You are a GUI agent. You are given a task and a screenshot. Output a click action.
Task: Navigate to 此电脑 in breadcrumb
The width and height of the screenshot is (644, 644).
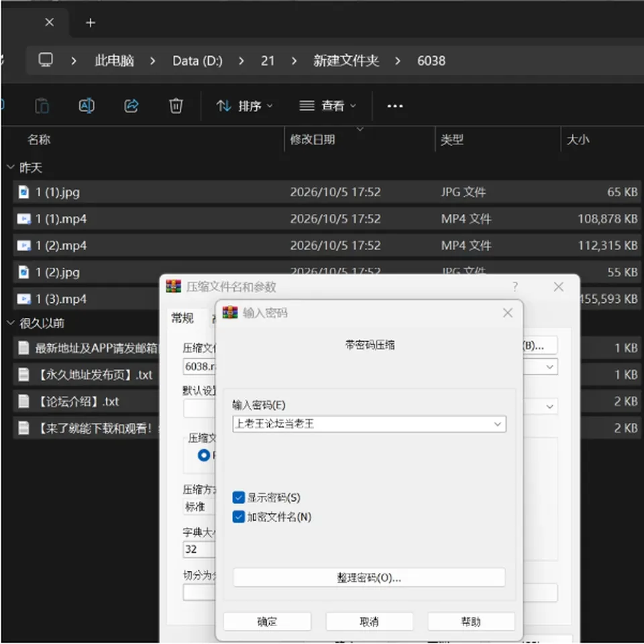pyautogui.click(x=114, y=60)
